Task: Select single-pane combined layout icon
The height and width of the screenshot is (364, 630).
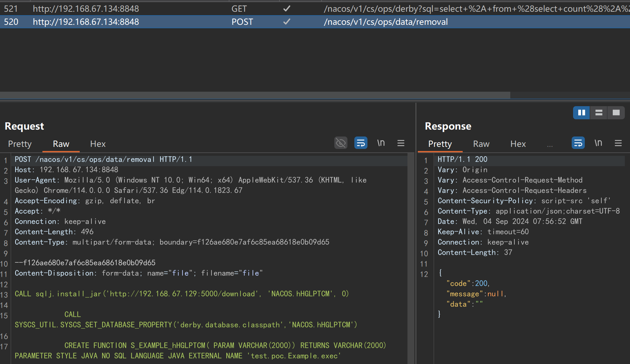Action: pyautogui.click(x=616, y=112)
